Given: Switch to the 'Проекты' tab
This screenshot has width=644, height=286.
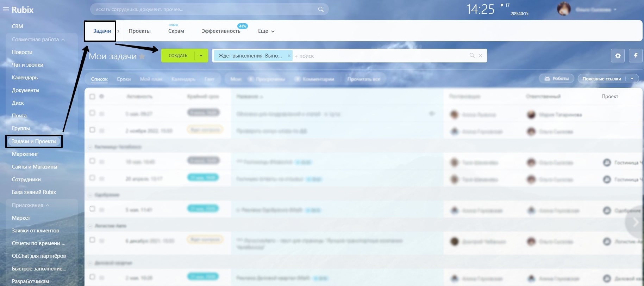Looking at the screenshot, I should pos(139,31).
